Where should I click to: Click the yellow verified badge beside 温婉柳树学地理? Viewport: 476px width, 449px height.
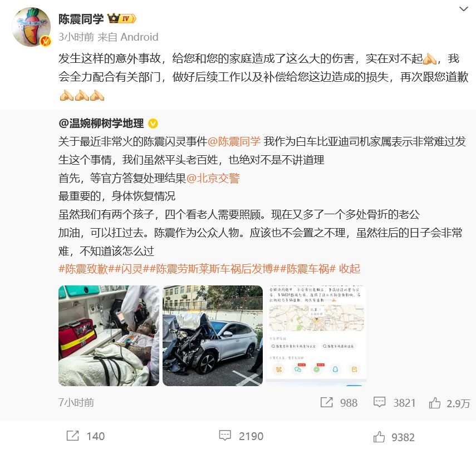(x=153, y=124)
